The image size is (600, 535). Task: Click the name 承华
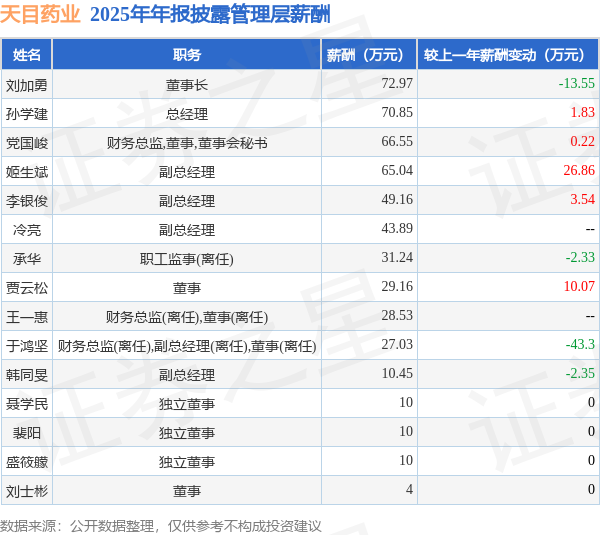[27, 259]
